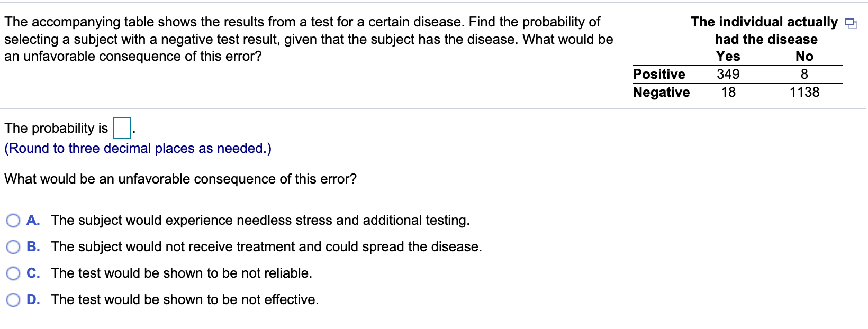Click the Yes column header
The image size is (868, 329).
(728, 56)
